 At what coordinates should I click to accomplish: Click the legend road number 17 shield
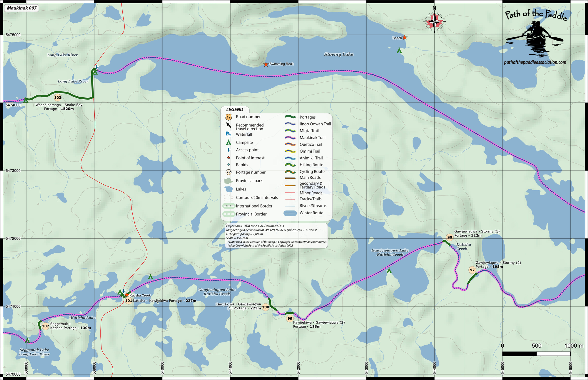click(x=228, y=117)
